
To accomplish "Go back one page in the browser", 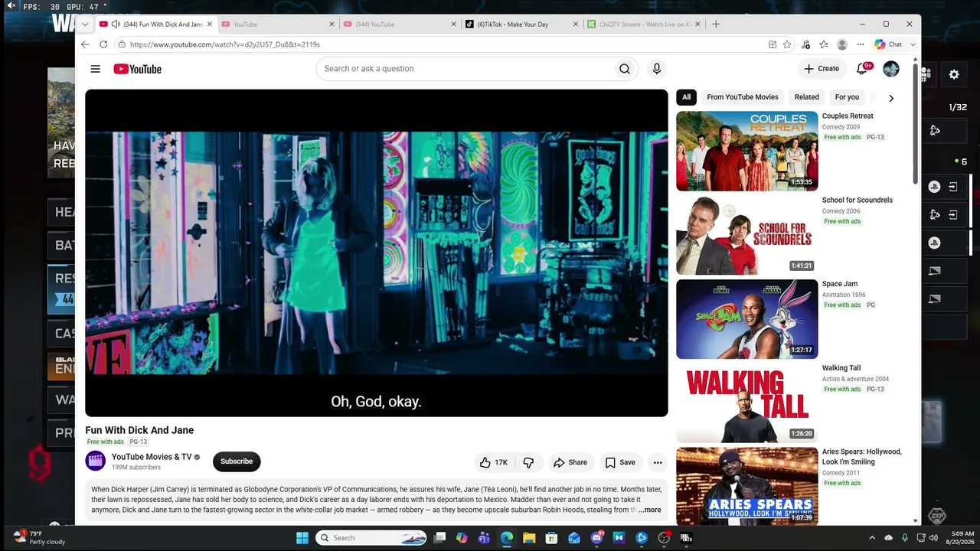I will click(x=85, y=44).
